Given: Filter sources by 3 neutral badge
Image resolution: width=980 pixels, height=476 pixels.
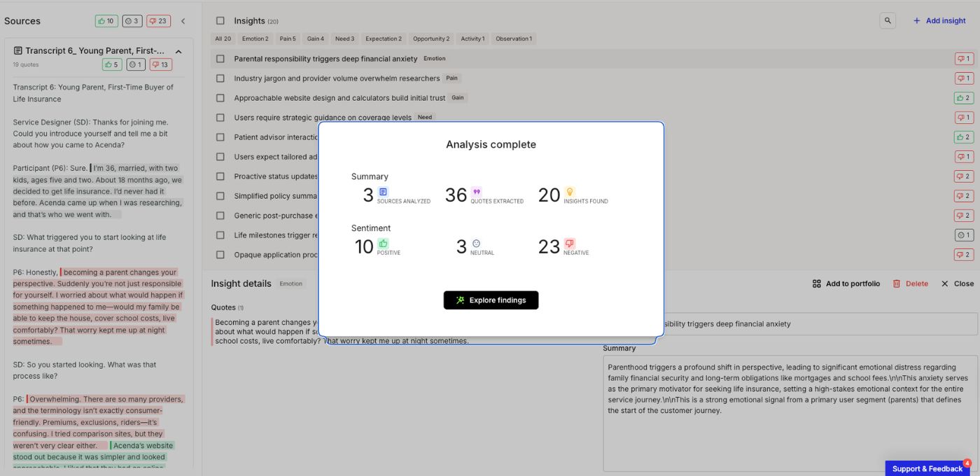Looking at the screenshot, I should (x=132, y=21).
